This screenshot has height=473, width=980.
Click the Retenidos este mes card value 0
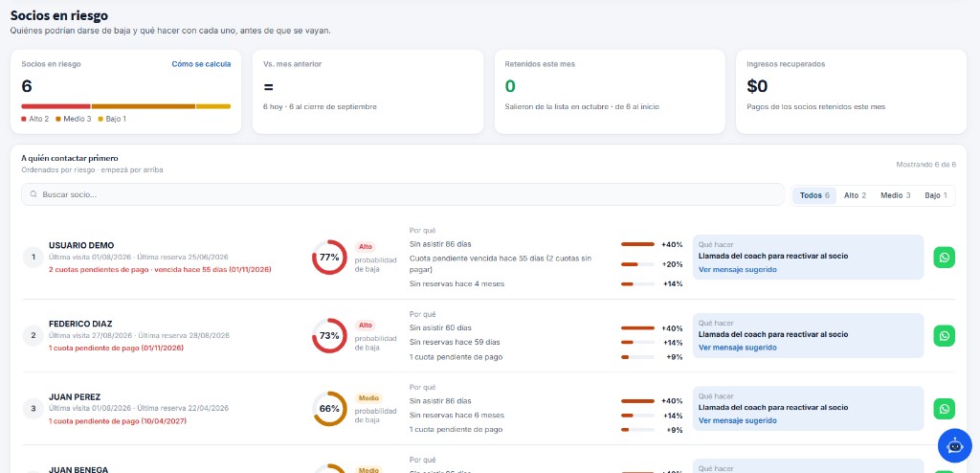[x=510, y=86]
